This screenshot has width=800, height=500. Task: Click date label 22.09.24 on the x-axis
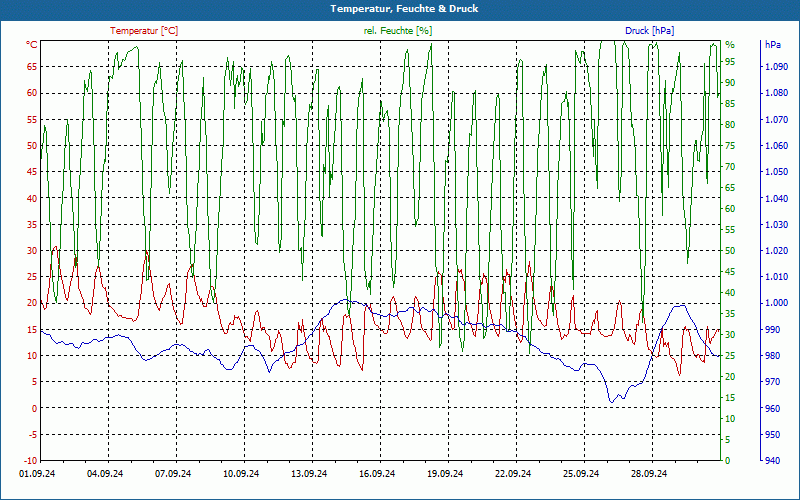tap(513, 474)
